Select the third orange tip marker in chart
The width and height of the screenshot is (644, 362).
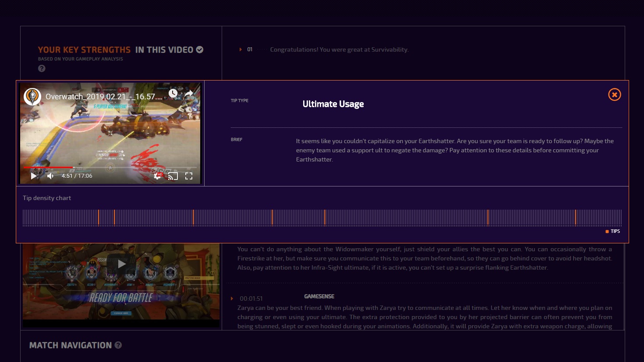193,217
